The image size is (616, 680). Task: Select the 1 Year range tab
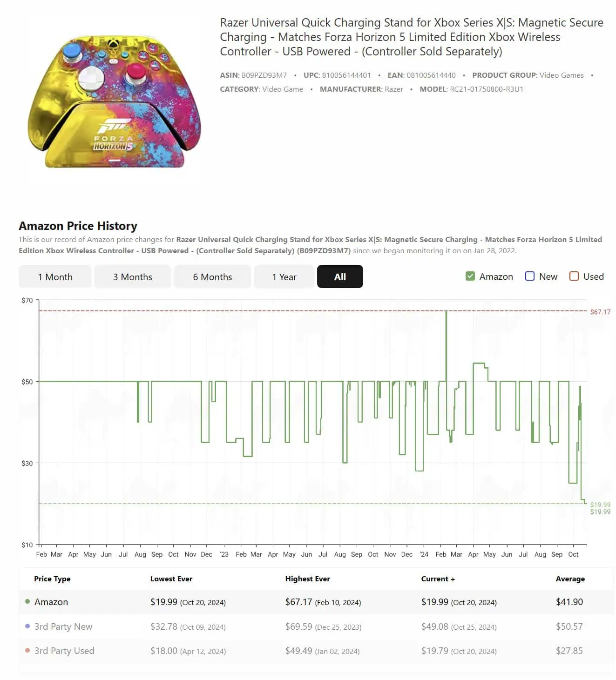(x=284, y=277)
